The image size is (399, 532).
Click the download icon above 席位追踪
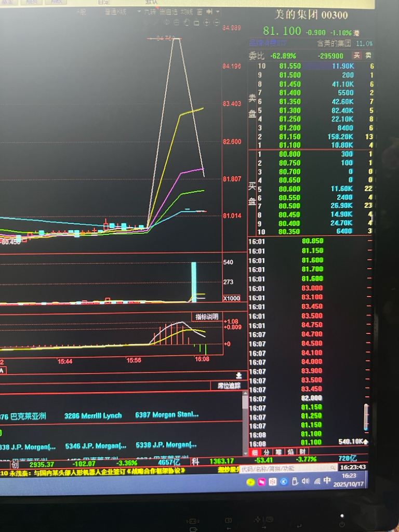pos(238,375)
